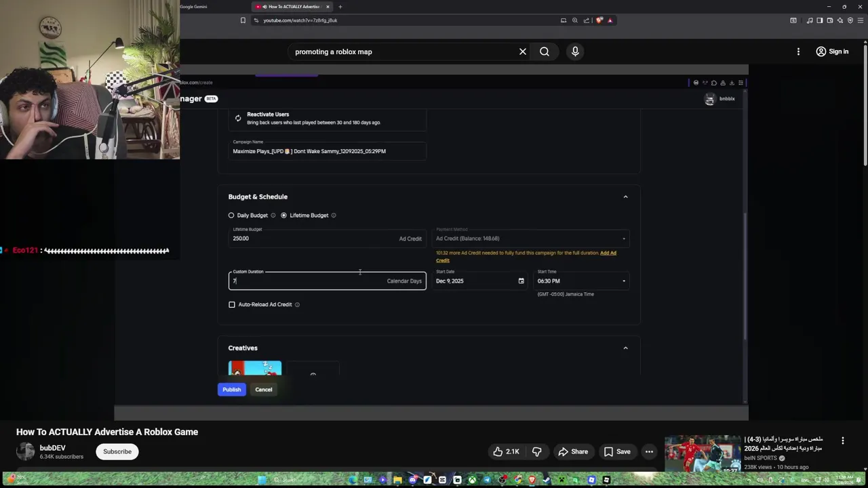Open recommended video three-dot menu
The image size is (868, 488).
coord(843,441)
